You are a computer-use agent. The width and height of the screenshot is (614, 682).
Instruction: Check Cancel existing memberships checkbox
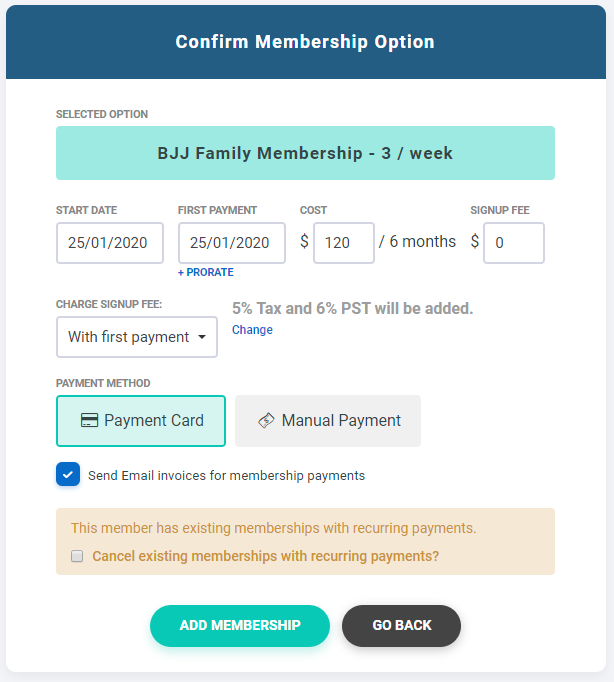click(77, 556)
